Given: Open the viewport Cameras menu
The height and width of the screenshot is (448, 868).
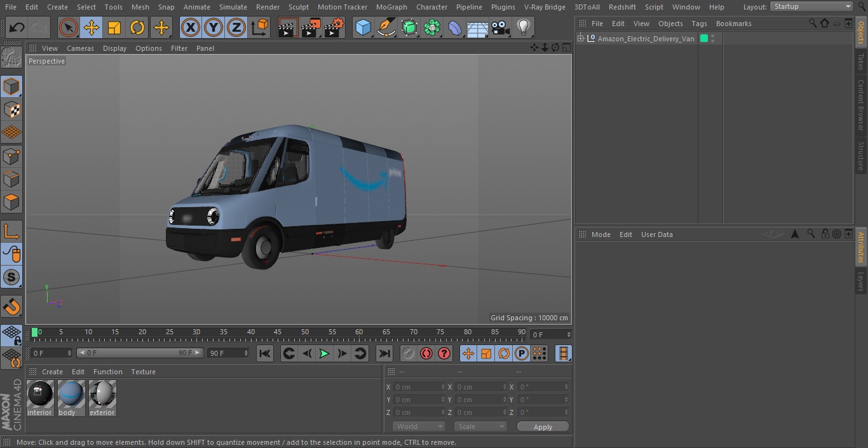Looking at the screenshot, I should point(80,48).
